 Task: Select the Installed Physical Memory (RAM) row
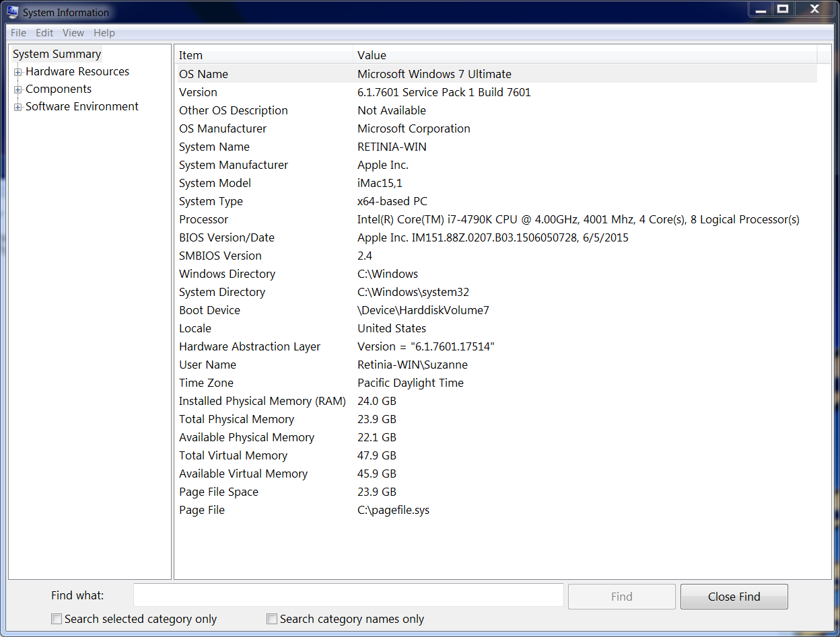coord(497,401)
